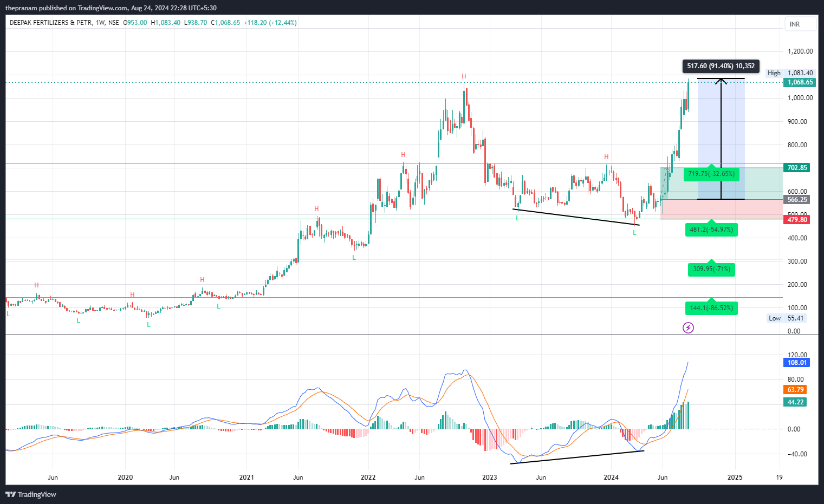Click the 1,068.65 current price label
824x504 pixels.
[800, 82]
